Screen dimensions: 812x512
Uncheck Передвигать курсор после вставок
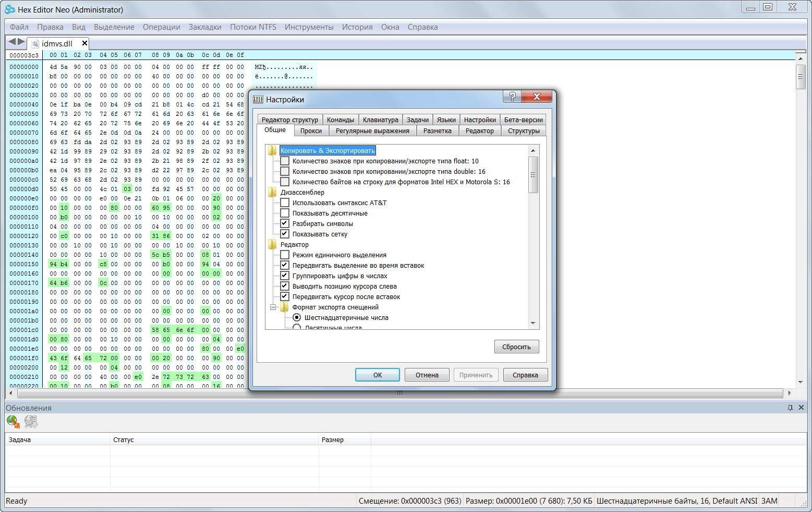pyautogui.click(x=285, y=296)
